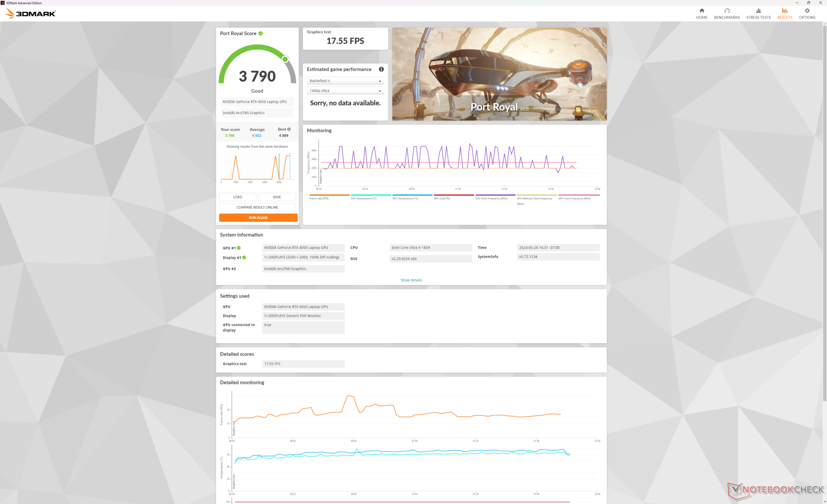The width and height of the screenshot is (827, 504).
Task: Click the GPU Temperature blue legend swatch
Action: 412,195
